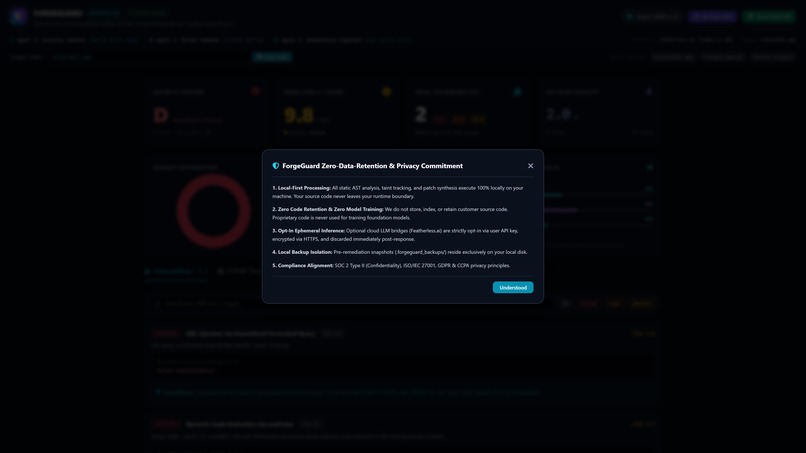Click the '4. Local Backup Isolation:' heading
This screenshot has width=806, height=453.
point(302,252)
